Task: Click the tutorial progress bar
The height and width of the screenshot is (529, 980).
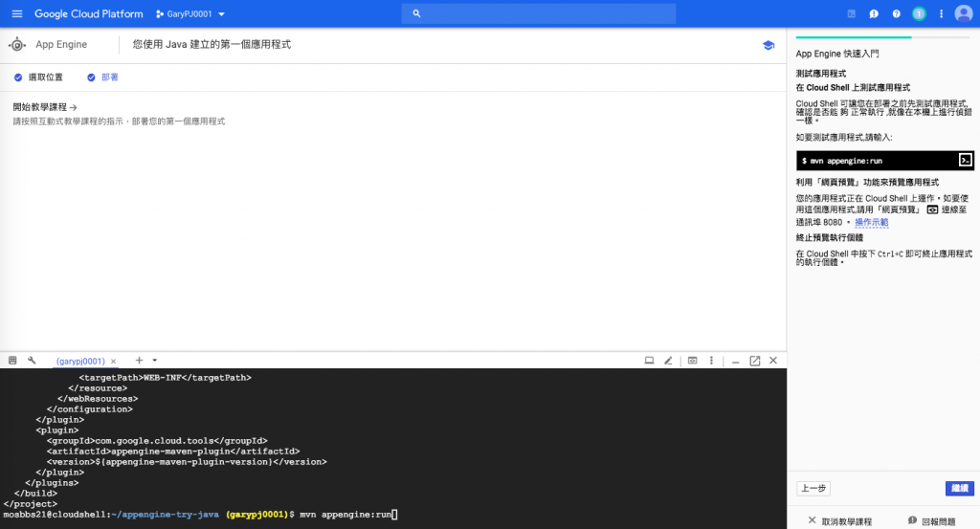Action: [882, 37]
